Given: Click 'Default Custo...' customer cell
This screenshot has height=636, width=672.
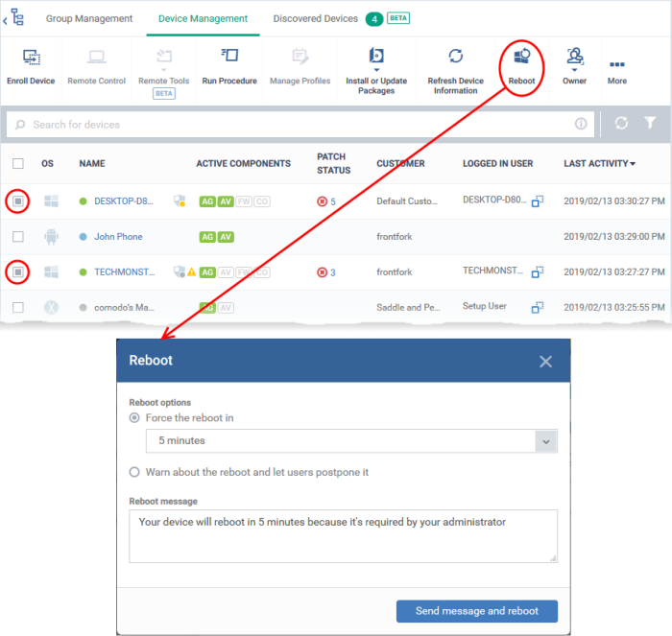Looking at the screenshot, I should coord(407,200).
